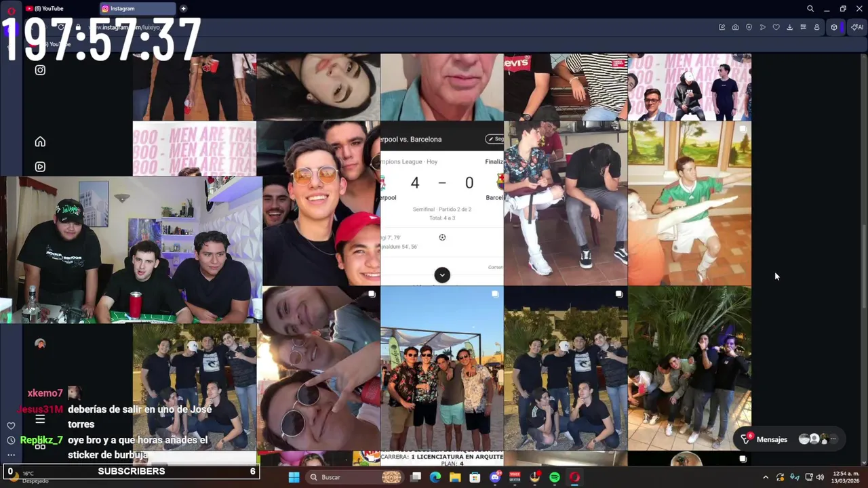Open the long-haired woman selfie post
The image size is (868, 488).
(x=318, y=87)
